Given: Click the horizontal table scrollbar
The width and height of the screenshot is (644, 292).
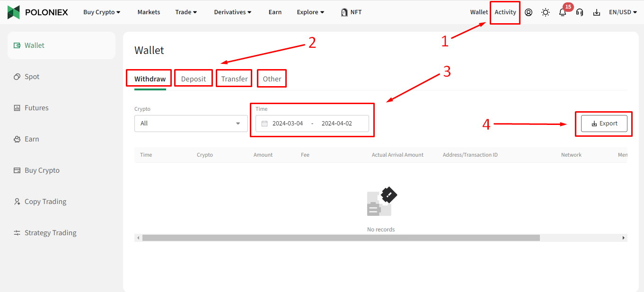Looking at the screenshot, I should (341, 238).
